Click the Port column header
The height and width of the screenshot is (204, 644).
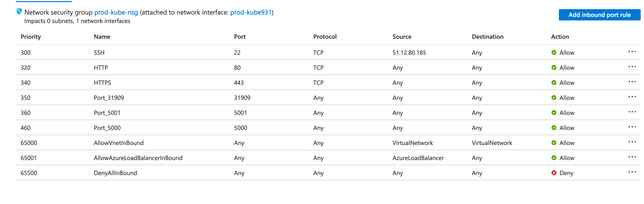pos(239,37)
